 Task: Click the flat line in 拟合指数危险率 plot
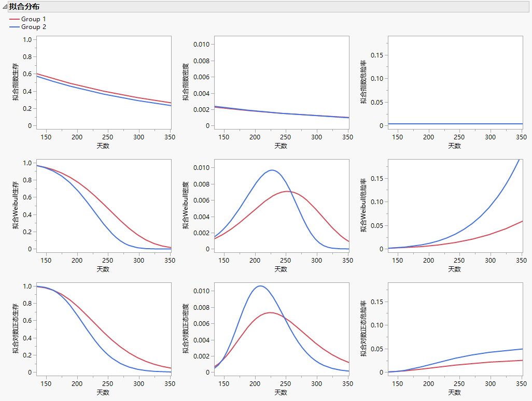tap(456, 122)
